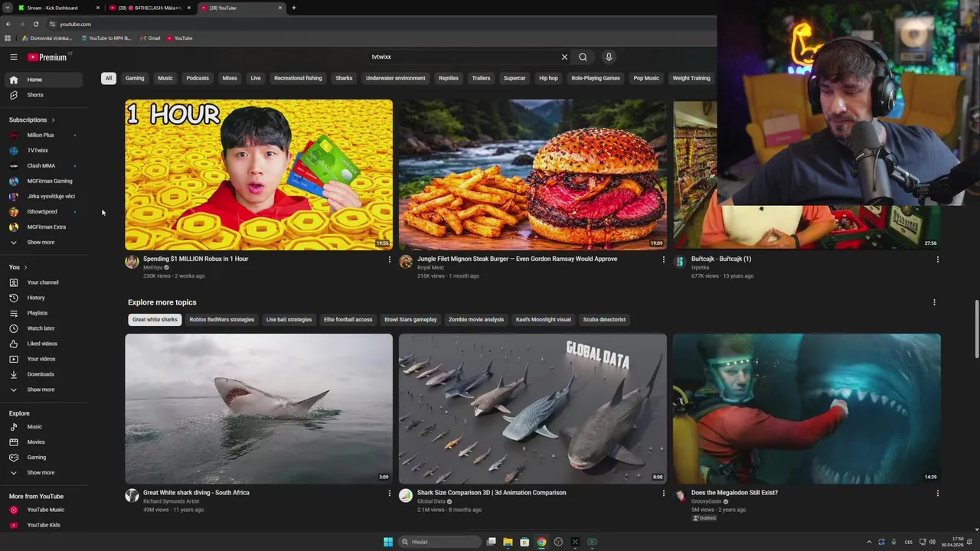Click the browser reload button

[35, 24]
